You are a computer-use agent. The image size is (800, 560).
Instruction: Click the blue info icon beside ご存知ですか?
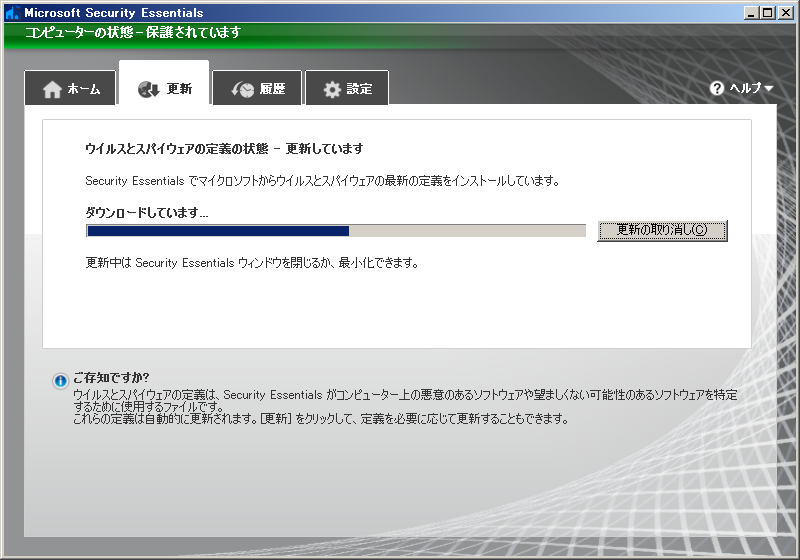click(x=61, y=381)
